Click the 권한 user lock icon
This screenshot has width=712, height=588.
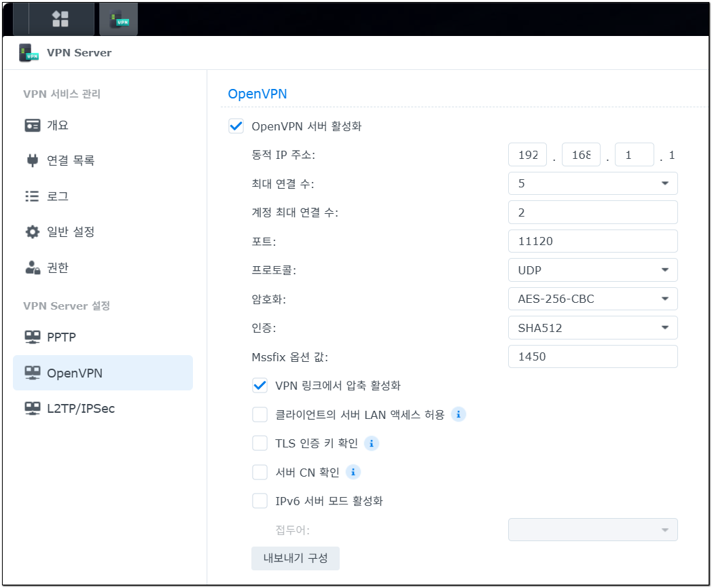pyautogui.click(x=32, y=268)
